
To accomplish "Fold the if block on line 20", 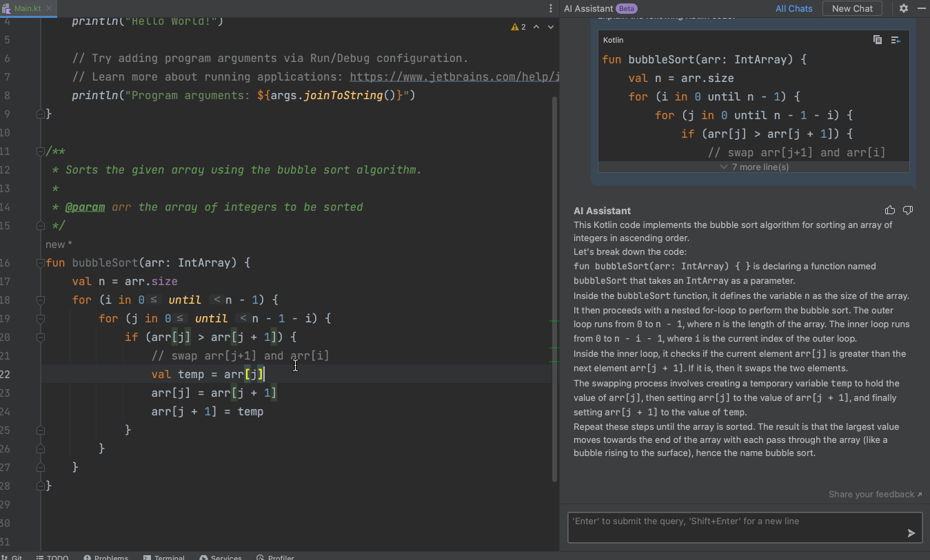I will 41,338.
